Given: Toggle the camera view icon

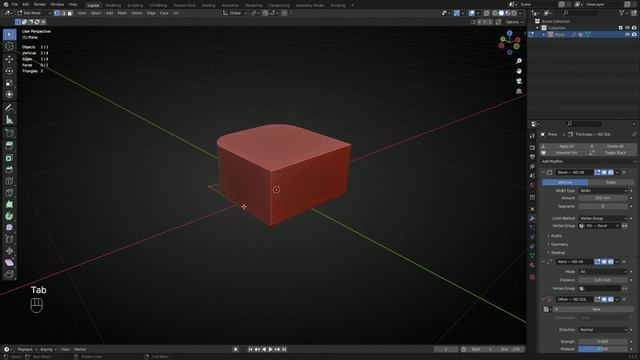Looking at the screenshot, I should (x=519, y=81).
